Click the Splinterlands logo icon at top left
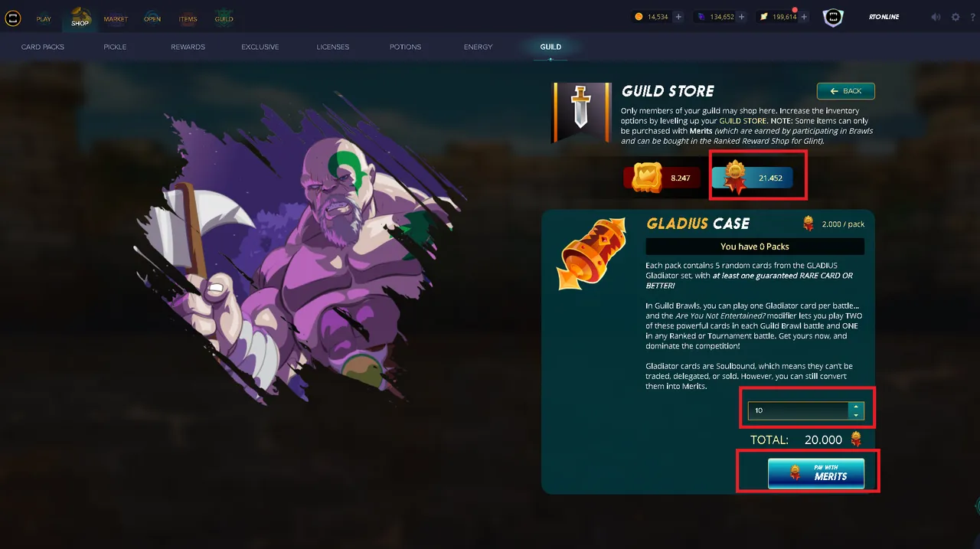980x549 pixels. (13, 18)
